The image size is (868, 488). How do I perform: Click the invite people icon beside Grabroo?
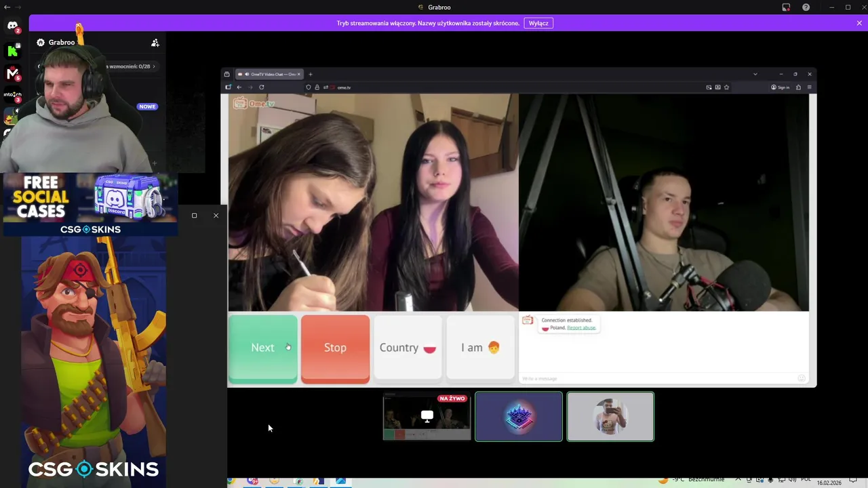(x=155, y=43)
